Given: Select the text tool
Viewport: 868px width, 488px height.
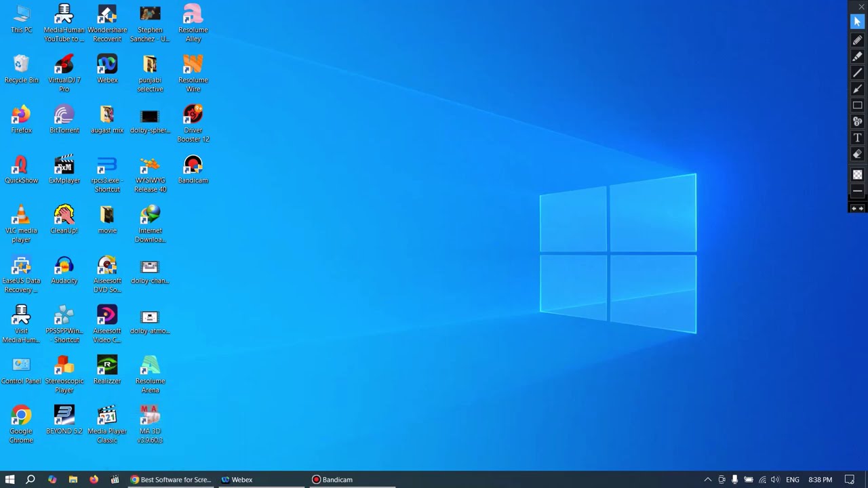Looking at the screenshot, I should coord(857,138).
